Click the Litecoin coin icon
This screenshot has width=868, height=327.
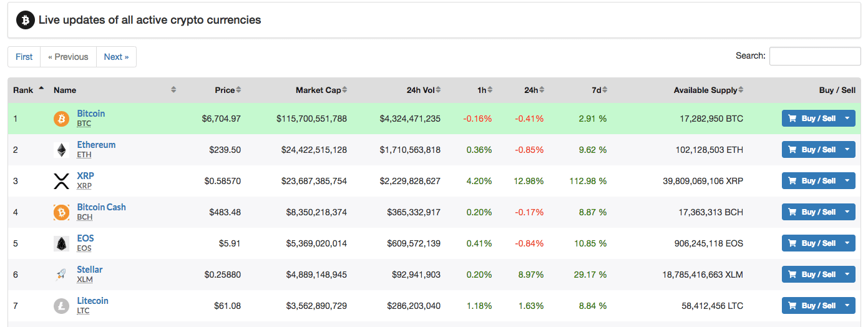pyautogui.click(x=62, y=306)
